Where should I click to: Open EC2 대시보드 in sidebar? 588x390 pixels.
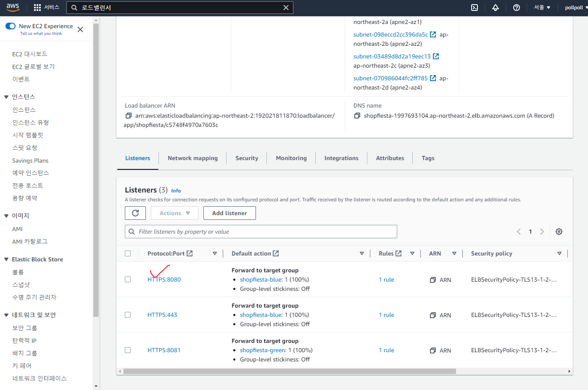[30, 54]
